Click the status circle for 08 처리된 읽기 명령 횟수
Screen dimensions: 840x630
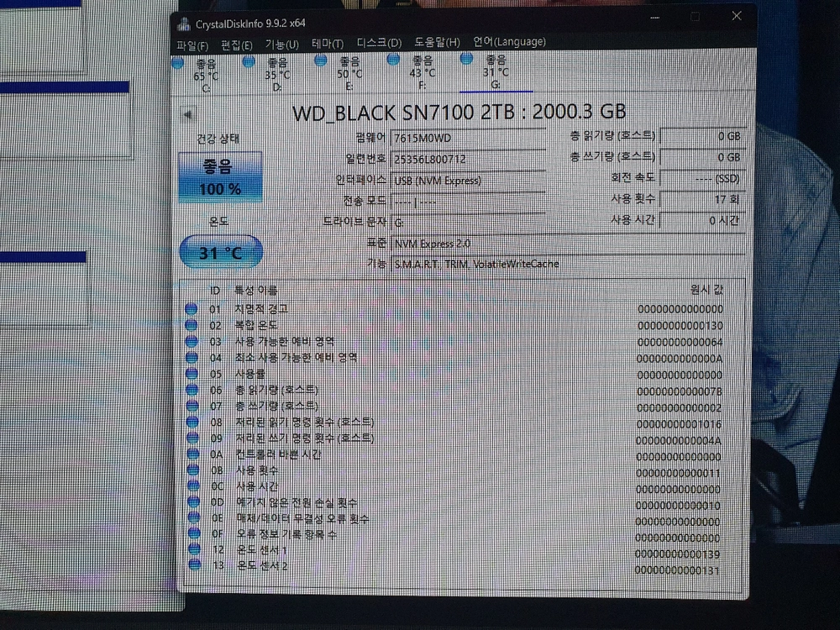coord(192,423)
